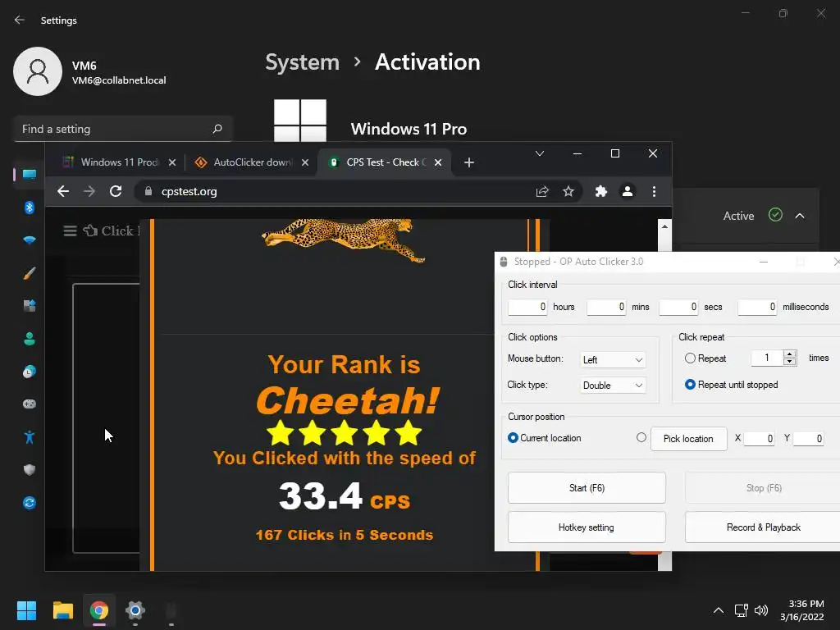
Task: Click System breadcrumb in Settings
Action: 302,62
